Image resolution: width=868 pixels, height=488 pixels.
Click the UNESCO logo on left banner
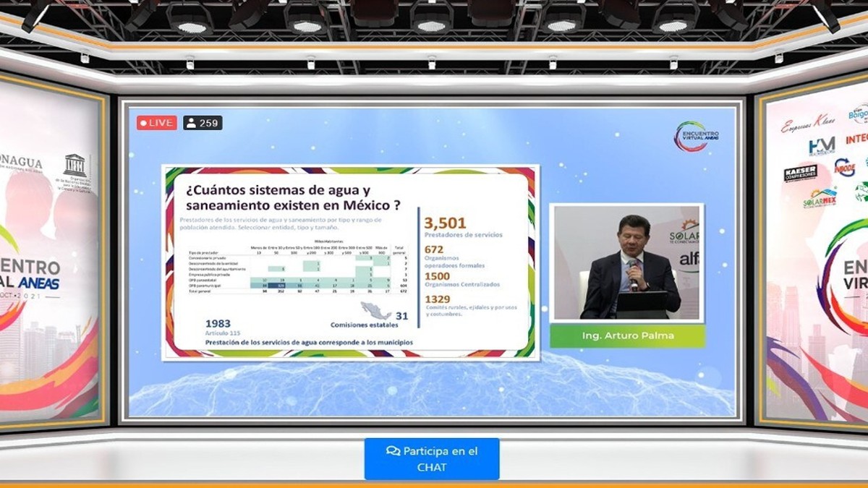(x=75, y=171)
